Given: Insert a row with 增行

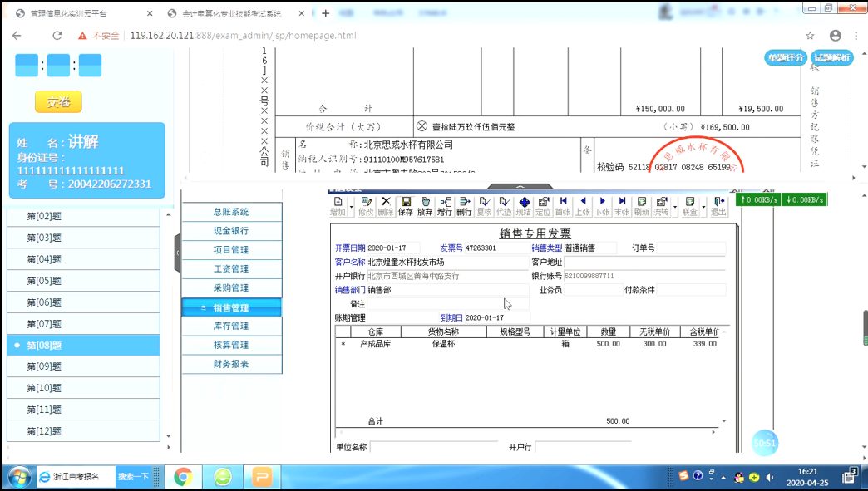Looking at the screenshot, I should tap(445, 206).
